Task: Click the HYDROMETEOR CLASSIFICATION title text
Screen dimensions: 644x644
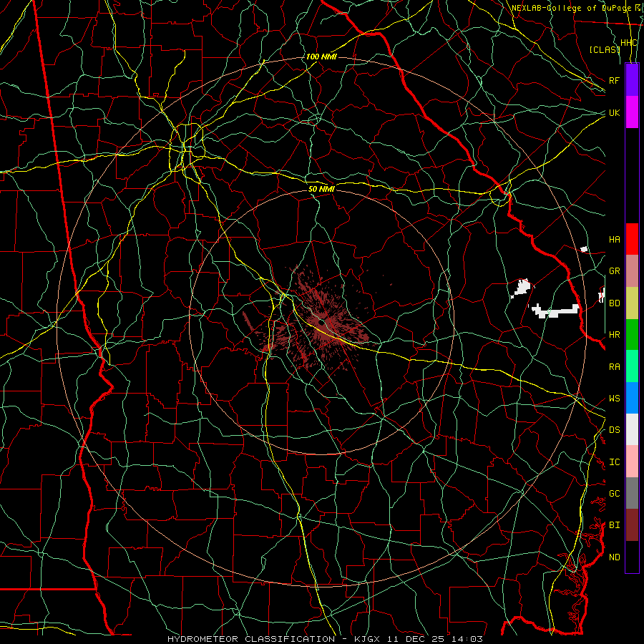Action: [x=251, y=639]
